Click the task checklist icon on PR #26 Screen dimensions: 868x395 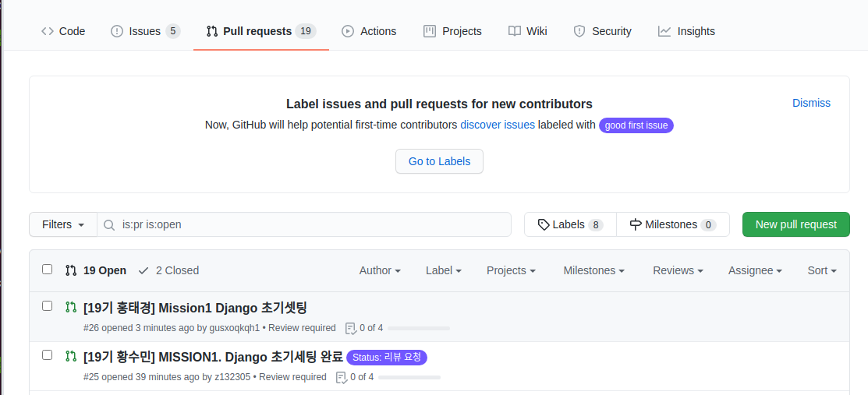351,329
